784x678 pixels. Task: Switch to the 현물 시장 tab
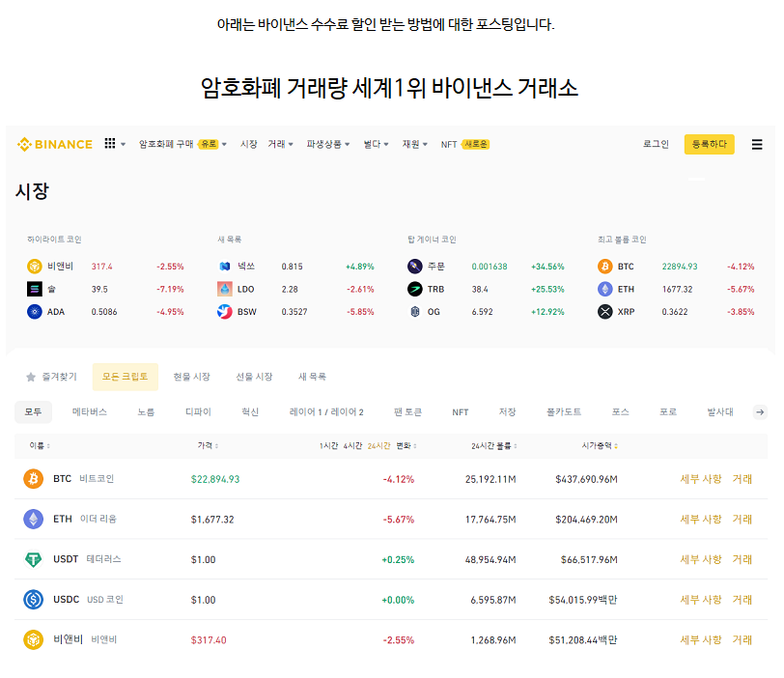coord(191,377)
